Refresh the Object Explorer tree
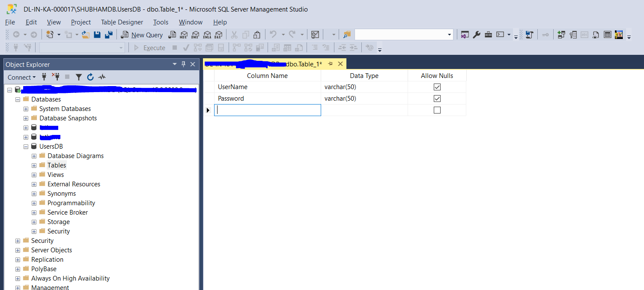644x290 pixels. coord(90,77)
